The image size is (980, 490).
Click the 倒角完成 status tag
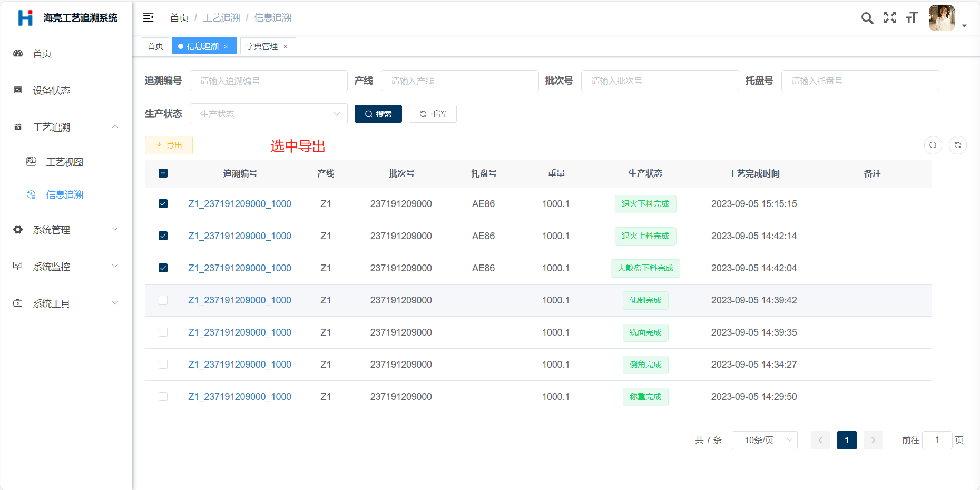645,365
